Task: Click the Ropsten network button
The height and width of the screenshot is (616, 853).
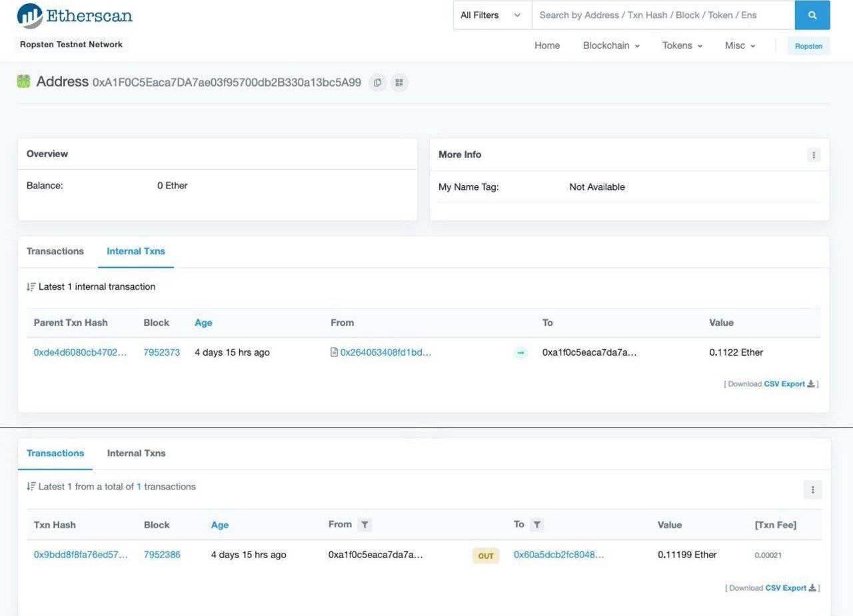Action: (x=808, y=46)
